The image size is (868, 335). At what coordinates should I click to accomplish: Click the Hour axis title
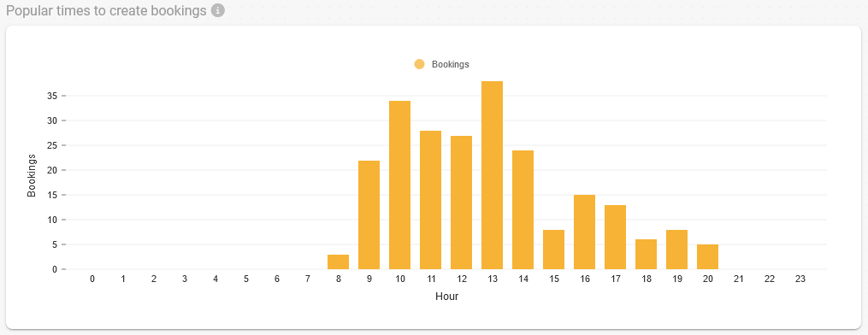point(446,297)
